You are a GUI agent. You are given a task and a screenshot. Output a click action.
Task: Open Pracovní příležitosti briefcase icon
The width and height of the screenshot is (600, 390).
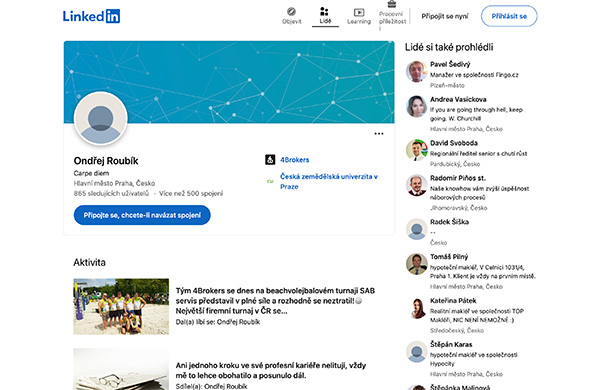391,4
